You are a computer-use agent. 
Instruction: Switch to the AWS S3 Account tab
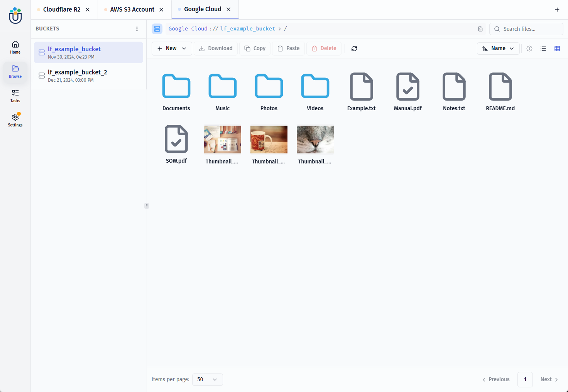[132, 10]
